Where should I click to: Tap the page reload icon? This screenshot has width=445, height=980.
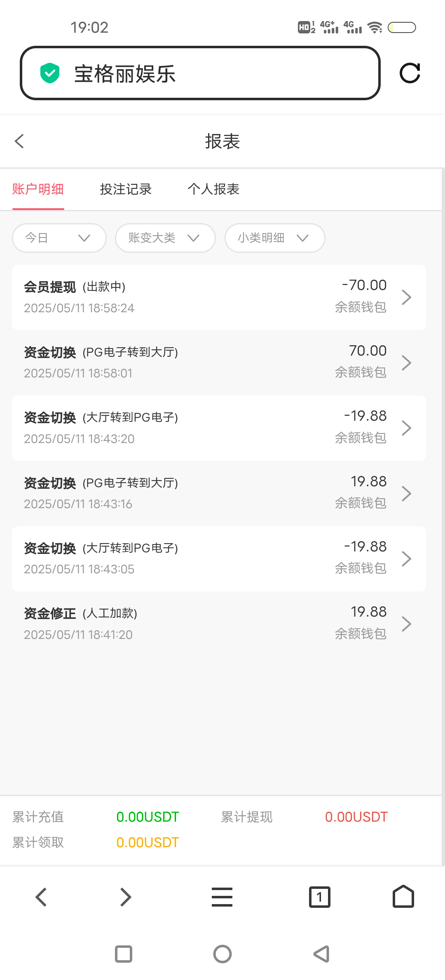410,73
